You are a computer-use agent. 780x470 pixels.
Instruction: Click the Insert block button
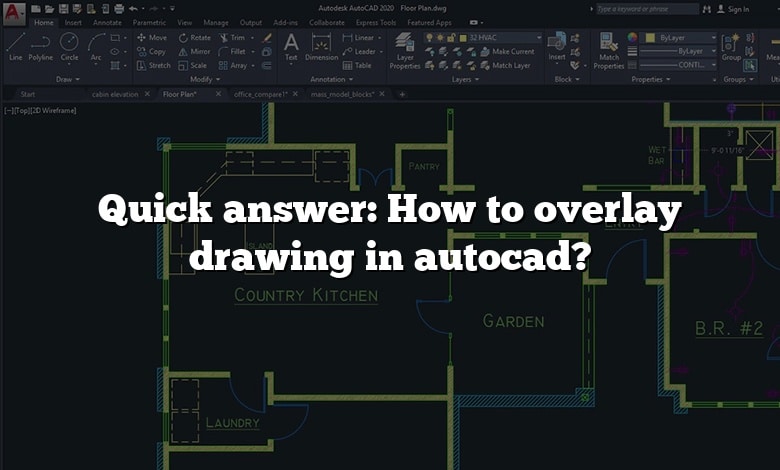pyautogui.click(x=557, y=47)
